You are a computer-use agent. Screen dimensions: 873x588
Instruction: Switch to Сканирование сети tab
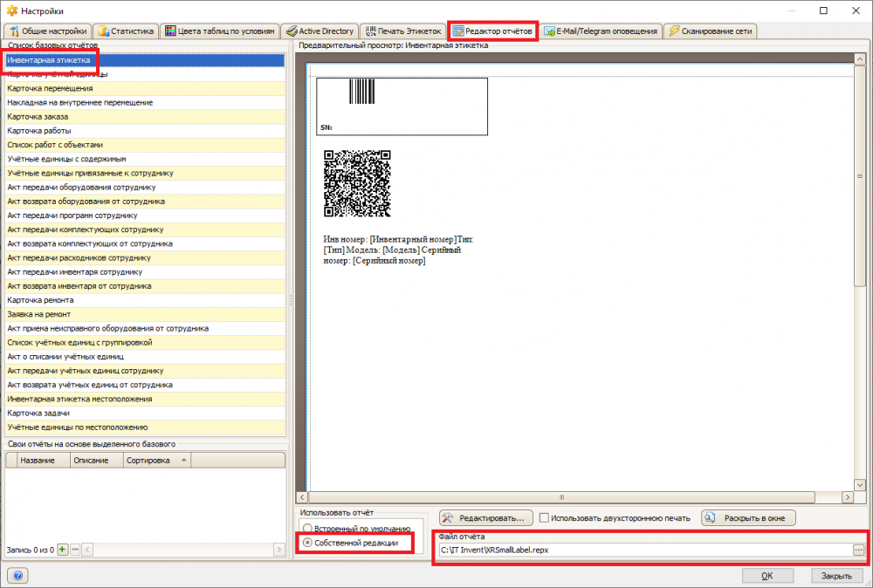(710, 31)
